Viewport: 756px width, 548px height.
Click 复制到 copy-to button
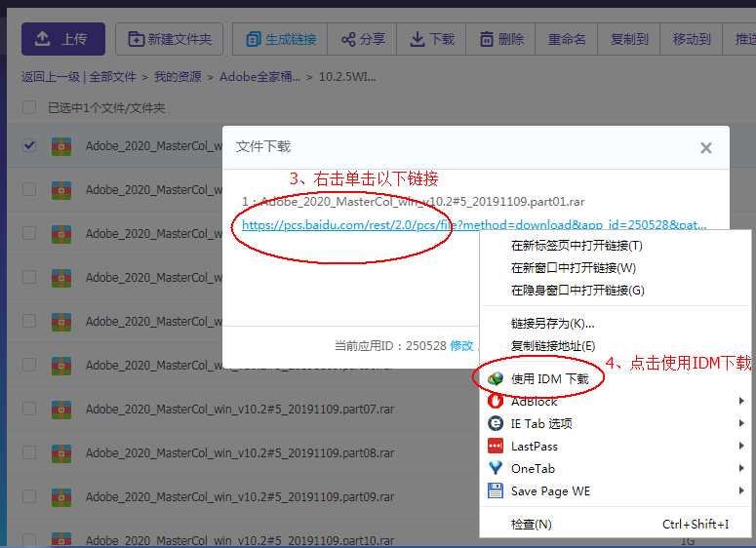629,39
